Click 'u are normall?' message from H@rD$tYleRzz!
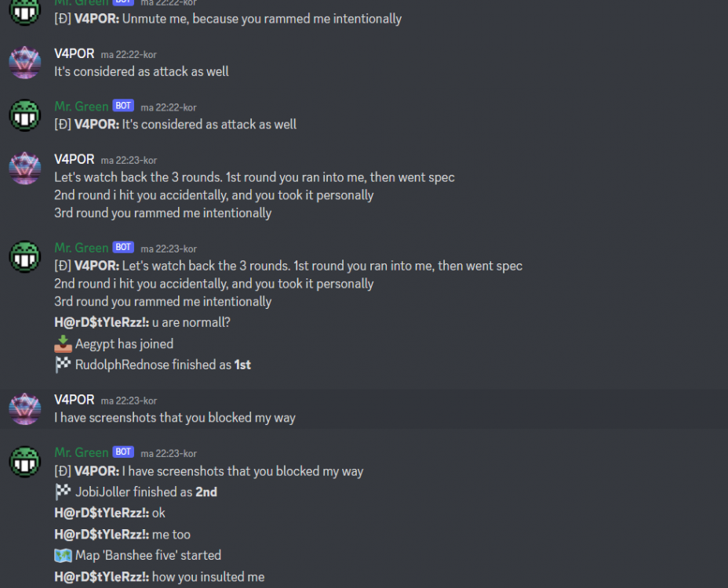This screenshot has width=728, height=588. click(x=142, y=322)
